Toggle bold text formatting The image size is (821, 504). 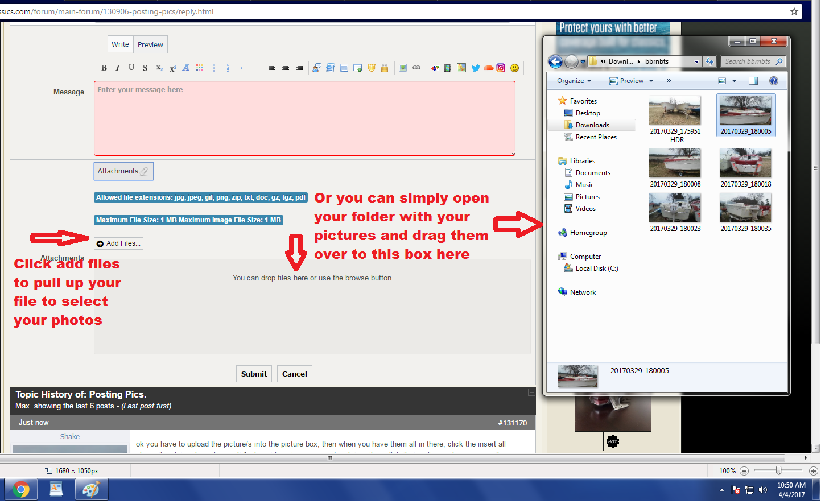104,68
